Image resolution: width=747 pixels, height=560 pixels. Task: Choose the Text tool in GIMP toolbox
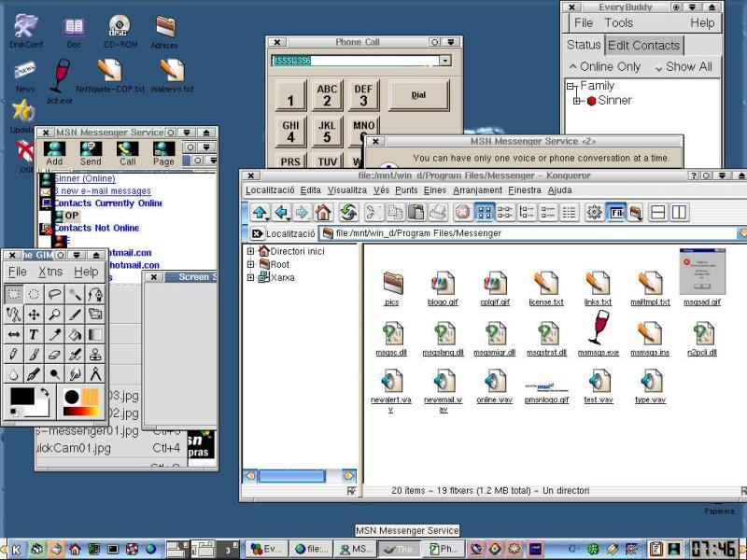[34, 334]
